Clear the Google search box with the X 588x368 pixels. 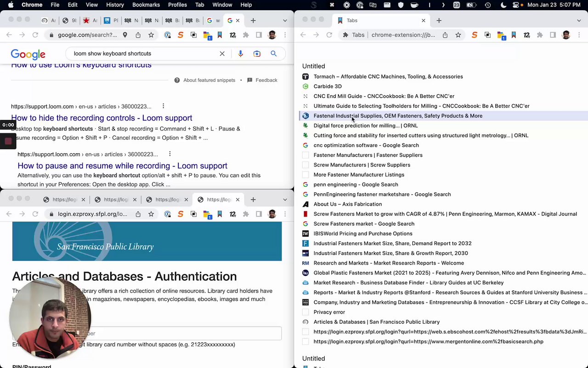[222, 54]
